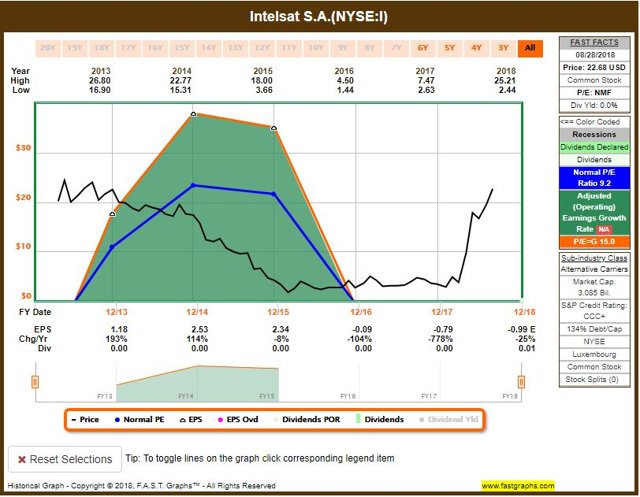Toggle the EPS Ovd legend item
Viewport: 640px width, 497px height.
[238, 419]
